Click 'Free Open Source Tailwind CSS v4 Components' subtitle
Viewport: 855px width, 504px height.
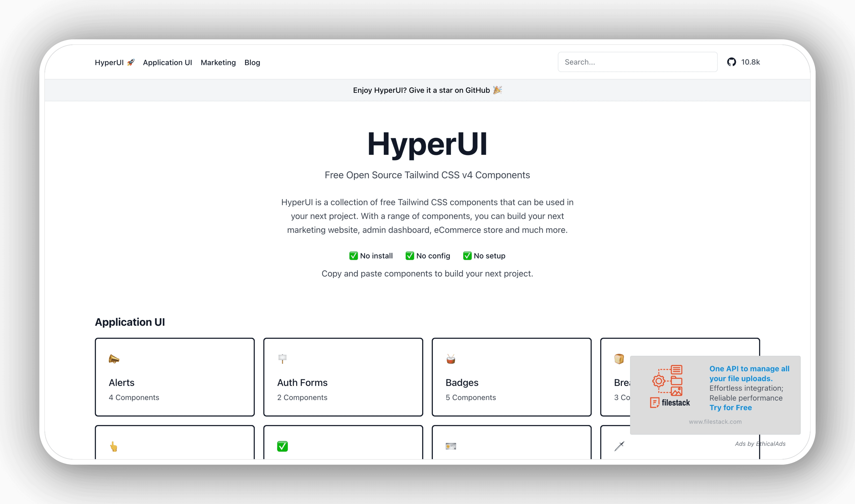427,175
